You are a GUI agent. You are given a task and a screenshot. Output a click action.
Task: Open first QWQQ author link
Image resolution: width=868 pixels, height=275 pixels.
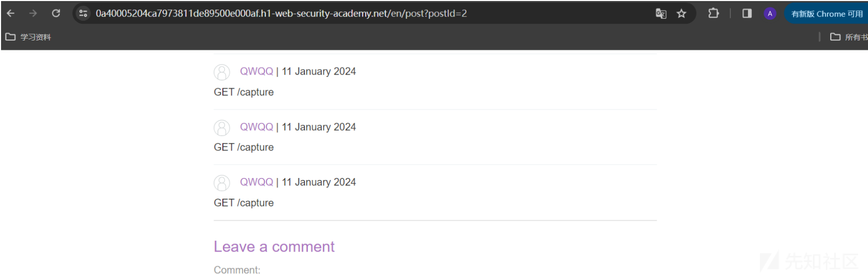256,72
